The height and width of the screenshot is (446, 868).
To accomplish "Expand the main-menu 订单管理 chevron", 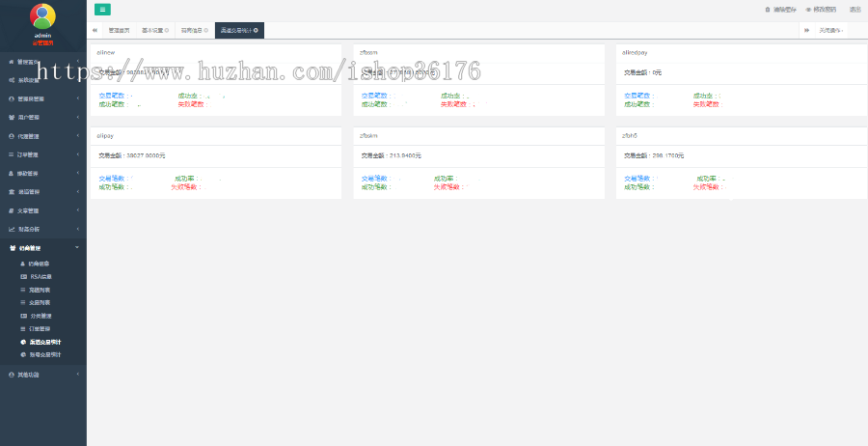I will tap(77, 154).
